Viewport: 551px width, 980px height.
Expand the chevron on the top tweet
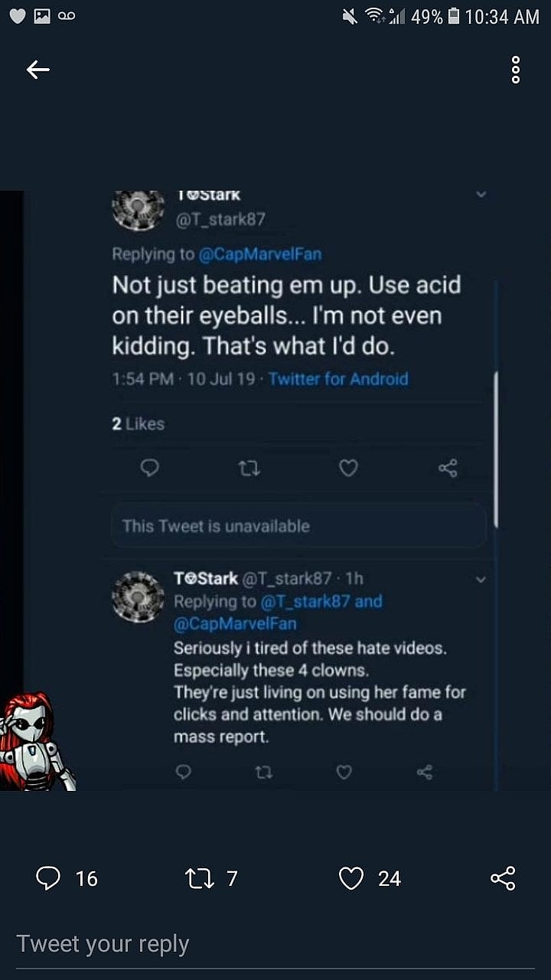(x=481, y=195)
